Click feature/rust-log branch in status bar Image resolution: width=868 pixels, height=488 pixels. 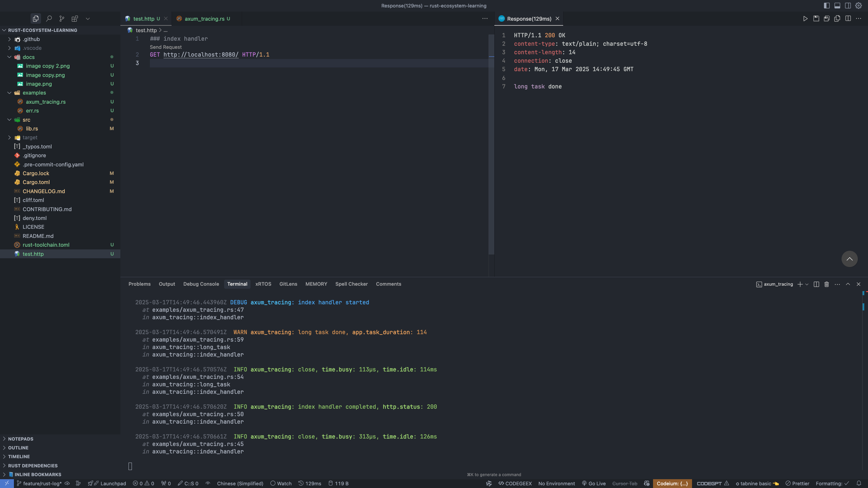coord(39,484)
